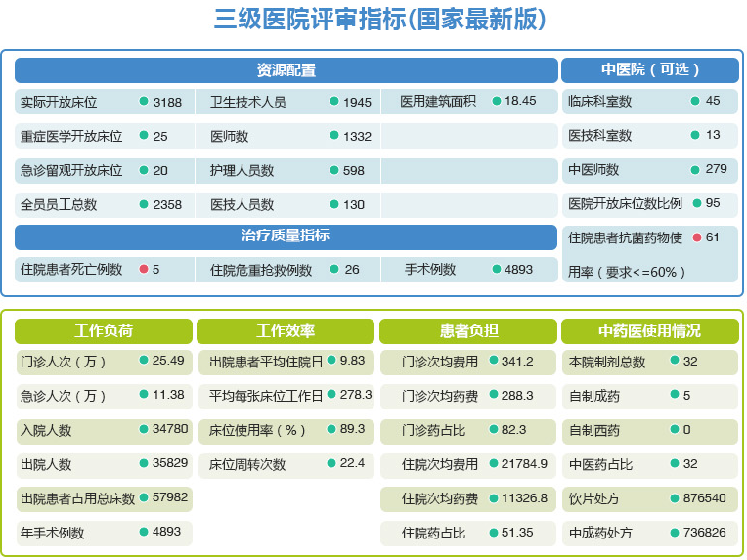Click the green dot beside 中医师数
Screen dimensions: 747x560
(695, 169)
